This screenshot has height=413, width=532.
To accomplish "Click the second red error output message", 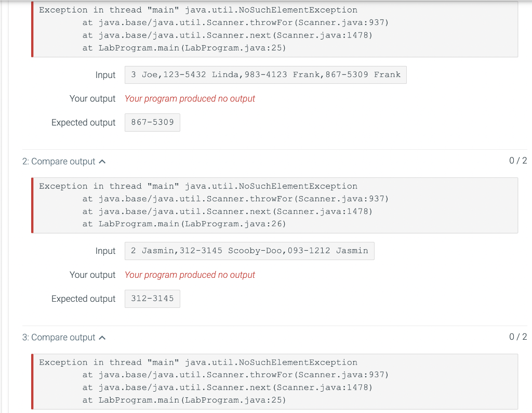I will [x=190, y=275].
